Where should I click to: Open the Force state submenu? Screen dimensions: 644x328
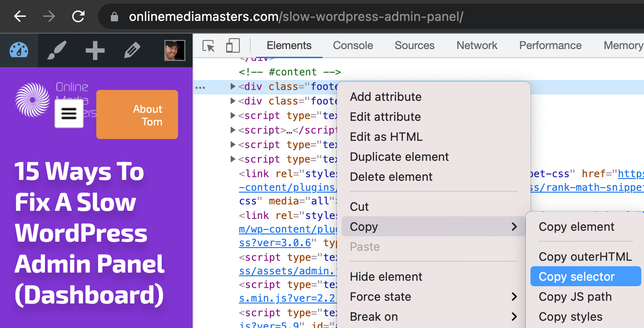(x=434, y=297)
